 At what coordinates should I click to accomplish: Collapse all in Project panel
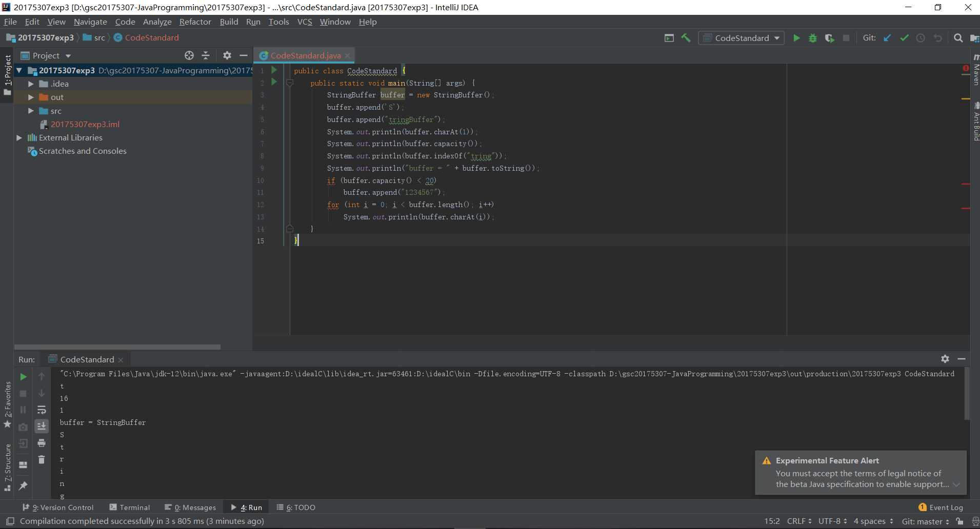tap(206, 55)
